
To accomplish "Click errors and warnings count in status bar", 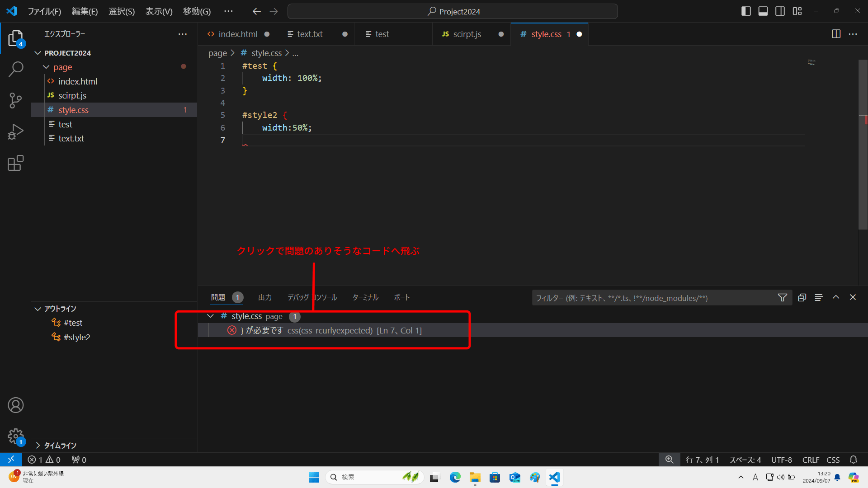I will (44, 460).
